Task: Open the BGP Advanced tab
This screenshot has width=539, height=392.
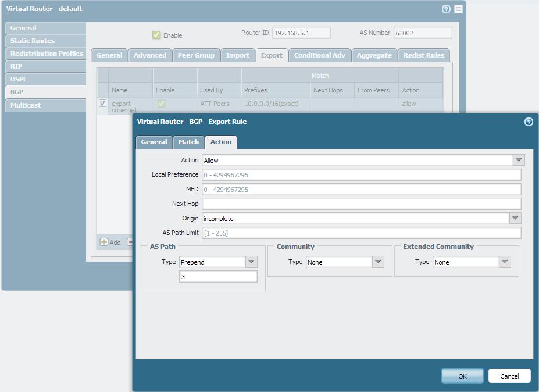Action: coord(150,55)
